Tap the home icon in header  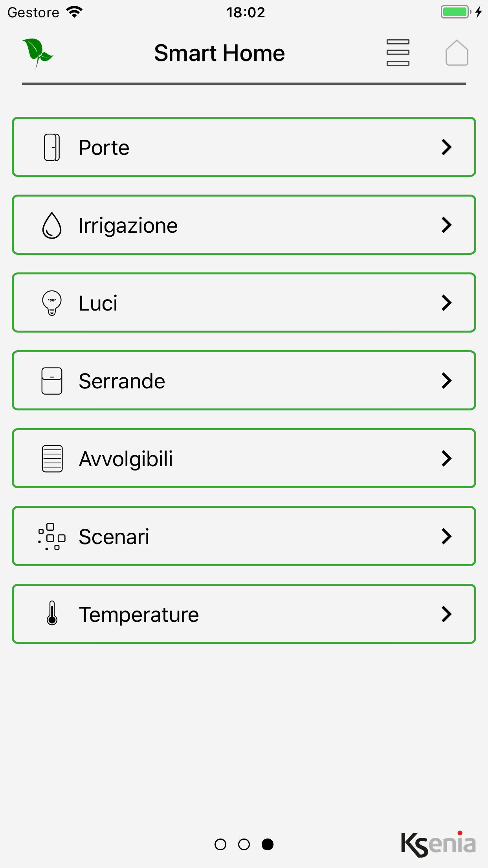coord(457,53)
